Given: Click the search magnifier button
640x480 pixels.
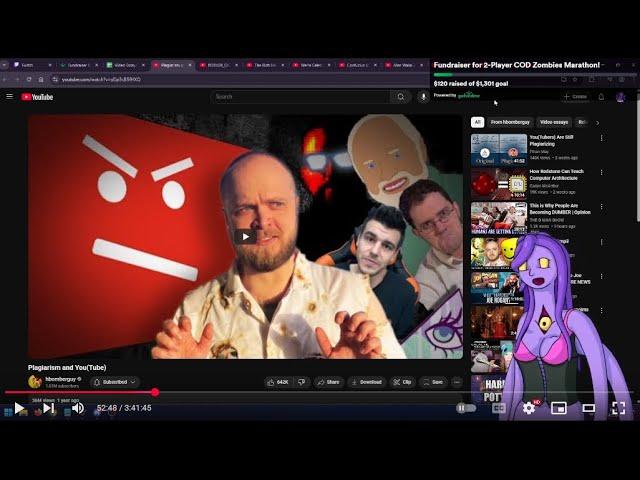Looking at the screenshot, I should pyautogui.click(x=401, y=97).
